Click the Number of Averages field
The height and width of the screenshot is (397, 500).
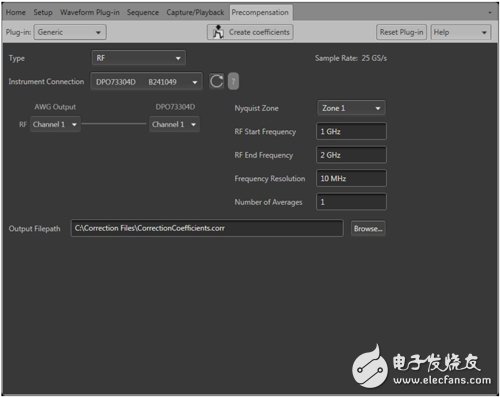(351, 202)
